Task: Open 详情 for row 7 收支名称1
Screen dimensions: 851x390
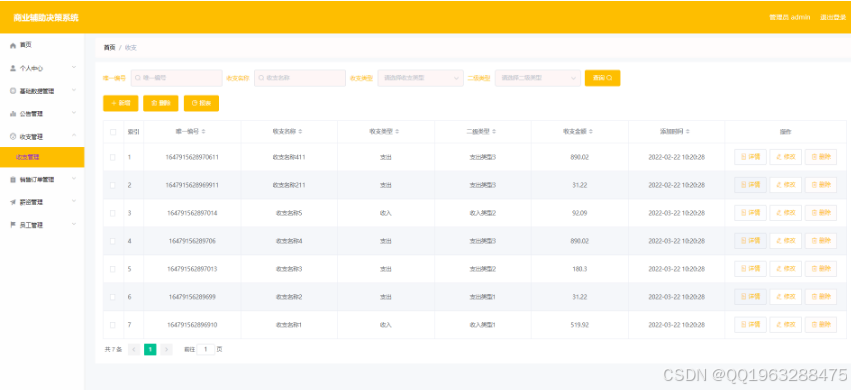Action: (751, 324)
